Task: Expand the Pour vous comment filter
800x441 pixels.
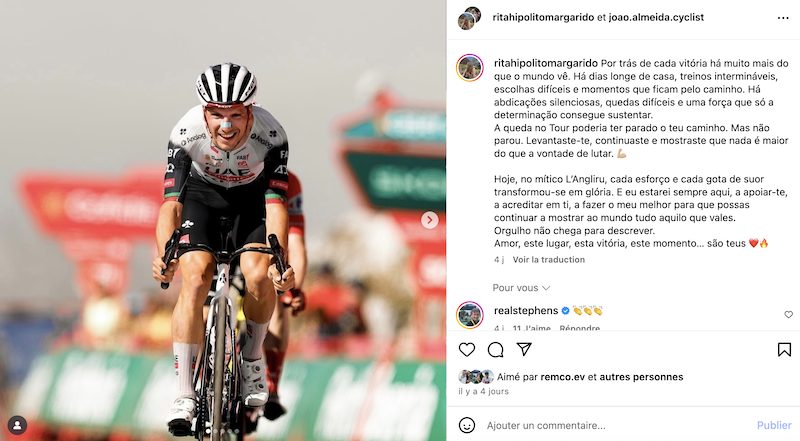Action: 521,288
